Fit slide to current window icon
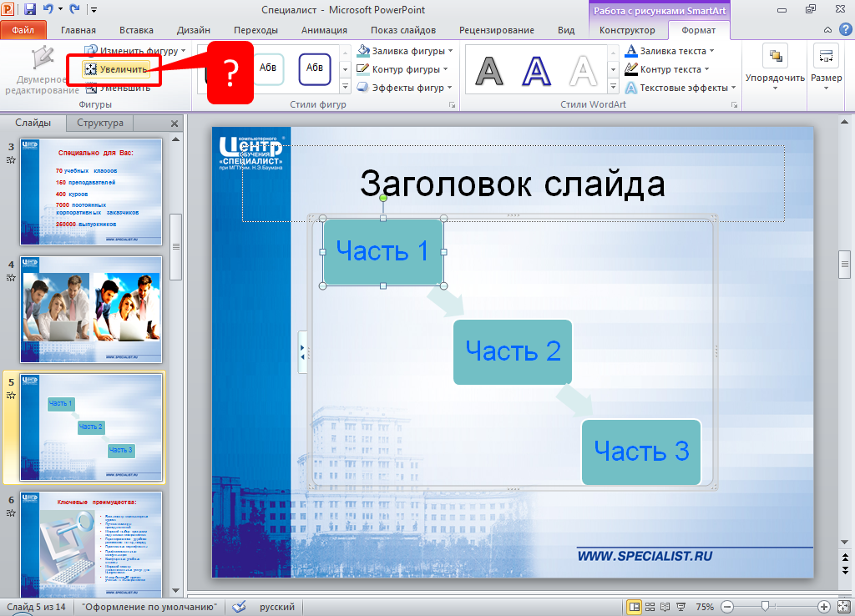Image resolution: width=855 pixels, height=616 pixels. pyautogui.click(x=842, y=607)
